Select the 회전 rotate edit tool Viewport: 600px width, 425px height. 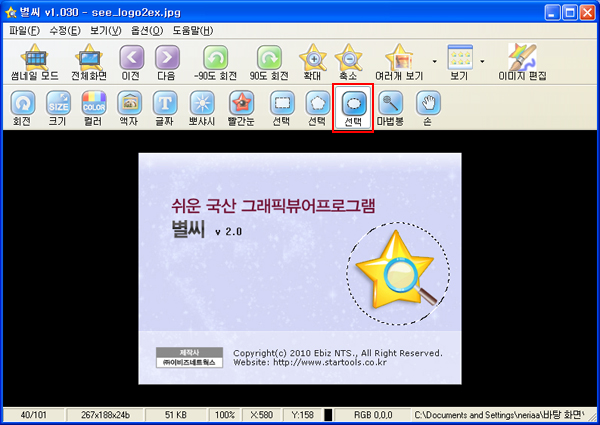point(23,108)
